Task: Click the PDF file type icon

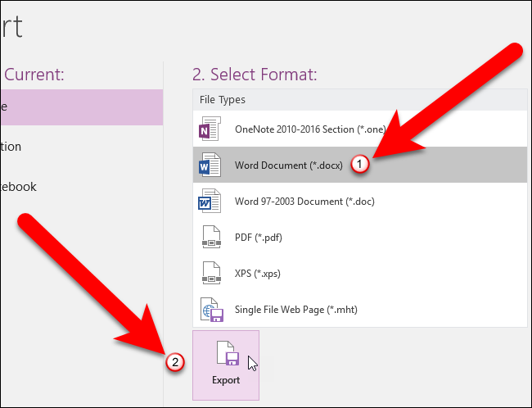Action: pyautogui.click(x=211, y=237)
